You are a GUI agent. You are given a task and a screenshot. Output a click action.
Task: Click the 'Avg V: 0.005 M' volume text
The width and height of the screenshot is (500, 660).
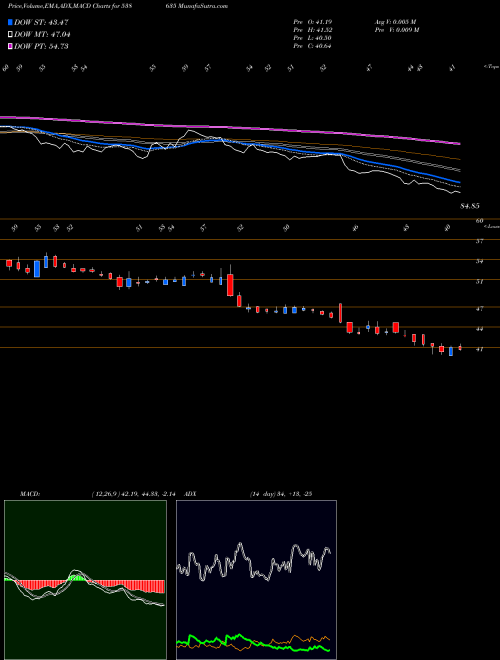click(x=395, y=22)
